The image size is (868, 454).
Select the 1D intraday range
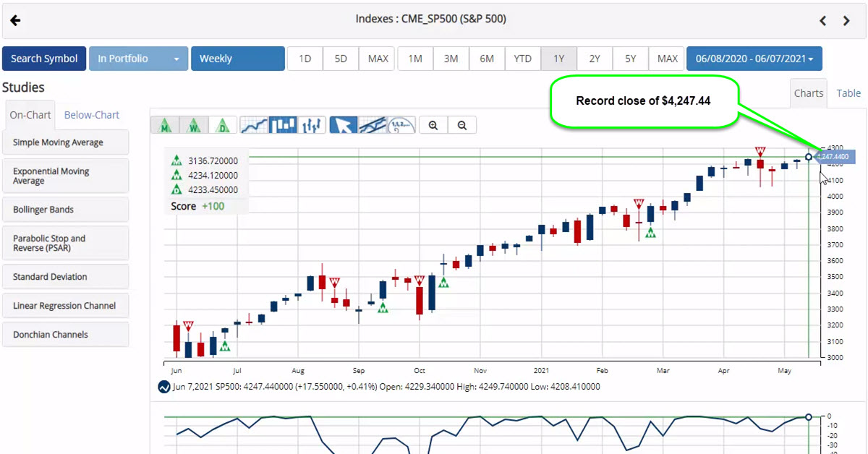305,59
